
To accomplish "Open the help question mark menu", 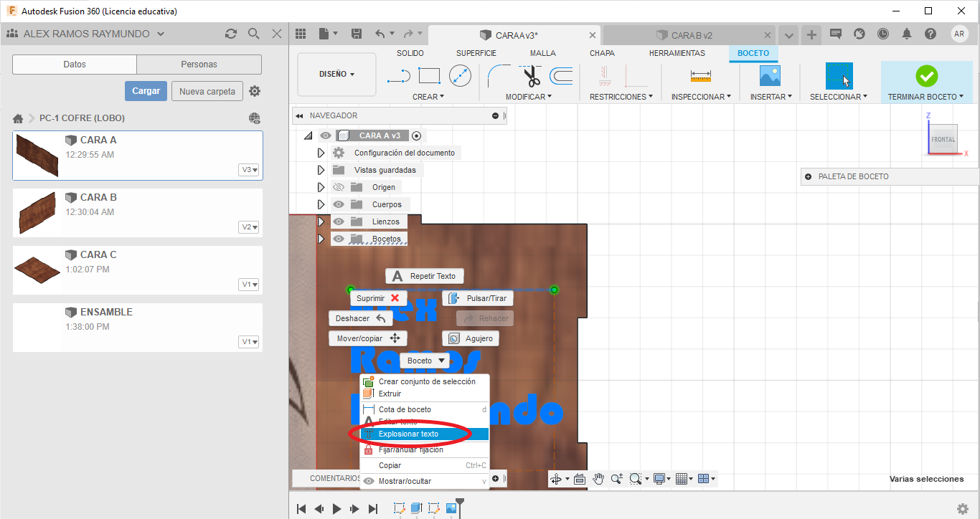I will 930,34.
